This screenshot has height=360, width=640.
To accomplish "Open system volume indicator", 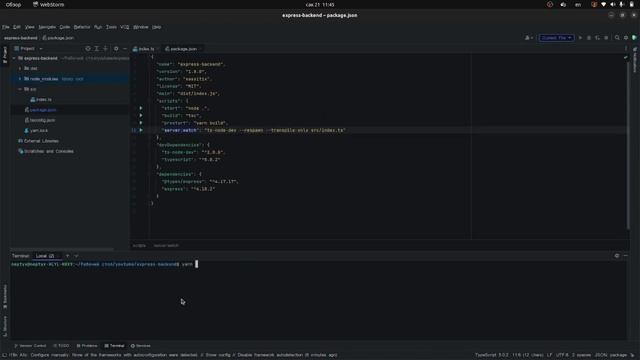I will [x=612, y=4].
